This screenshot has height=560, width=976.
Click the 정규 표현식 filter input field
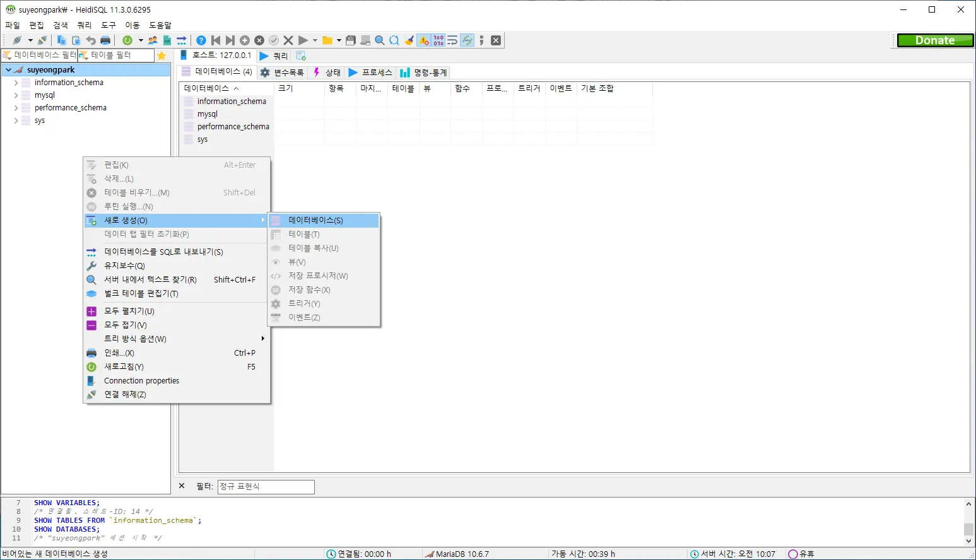266,487
